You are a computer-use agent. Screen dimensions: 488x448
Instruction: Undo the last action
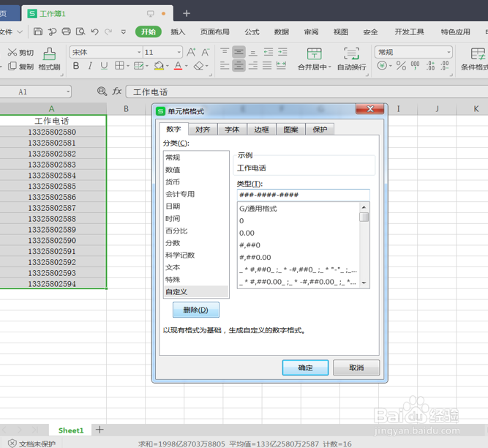pos(94,31)
